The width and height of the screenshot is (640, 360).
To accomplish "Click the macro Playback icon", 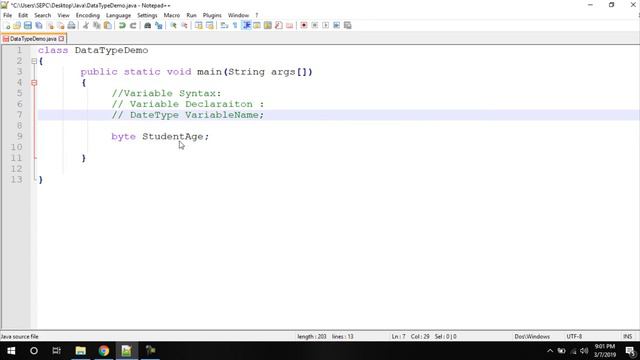I will tap(326, 25).
